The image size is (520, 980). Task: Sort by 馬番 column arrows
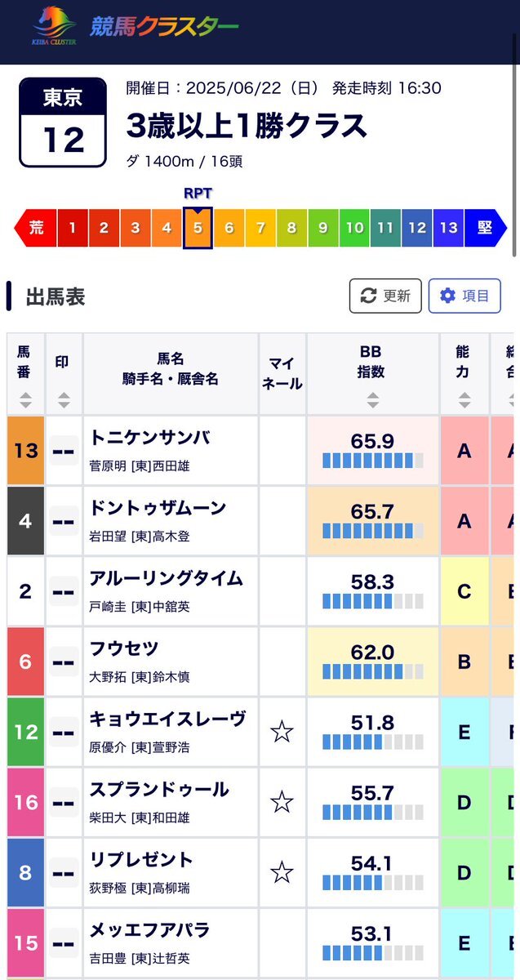[25, 400]
